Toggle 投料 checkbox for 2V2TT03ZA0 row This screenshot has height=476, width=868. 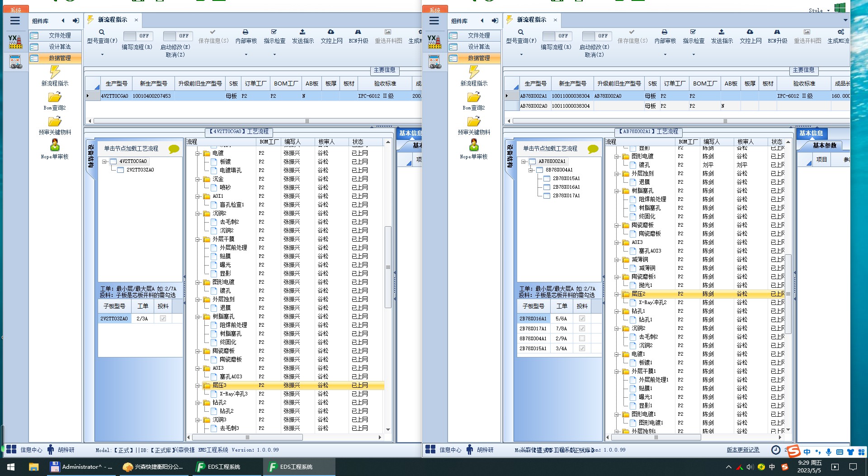pos(163,319)
